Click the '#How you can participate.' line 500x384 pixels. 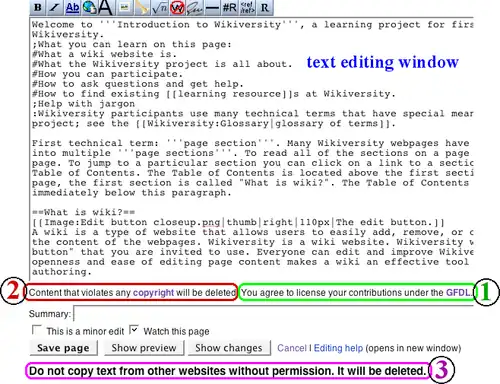click(x=108, y=74)
